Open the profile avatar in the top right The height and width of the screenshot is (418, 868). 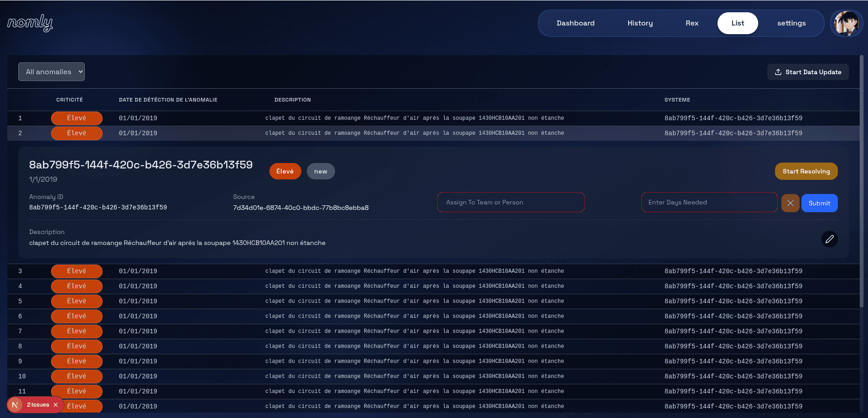tap(846, 23)
